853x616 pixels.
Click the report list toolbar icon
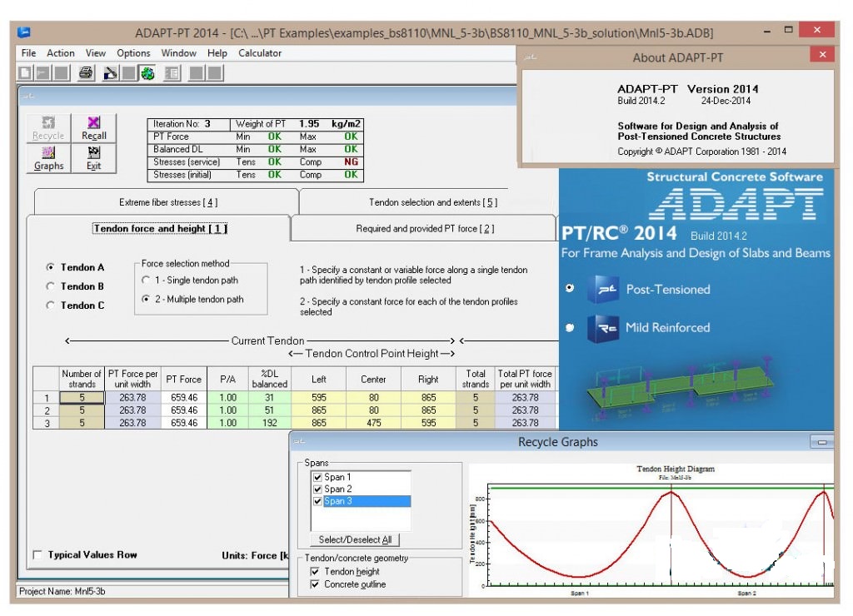coord(172,73)
